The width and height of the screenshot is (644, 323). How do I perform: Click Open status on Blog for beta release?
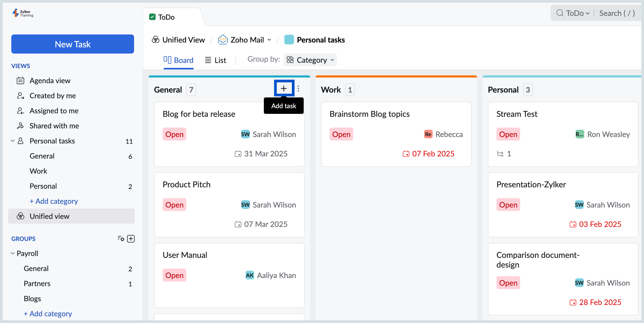coord(174,134)
